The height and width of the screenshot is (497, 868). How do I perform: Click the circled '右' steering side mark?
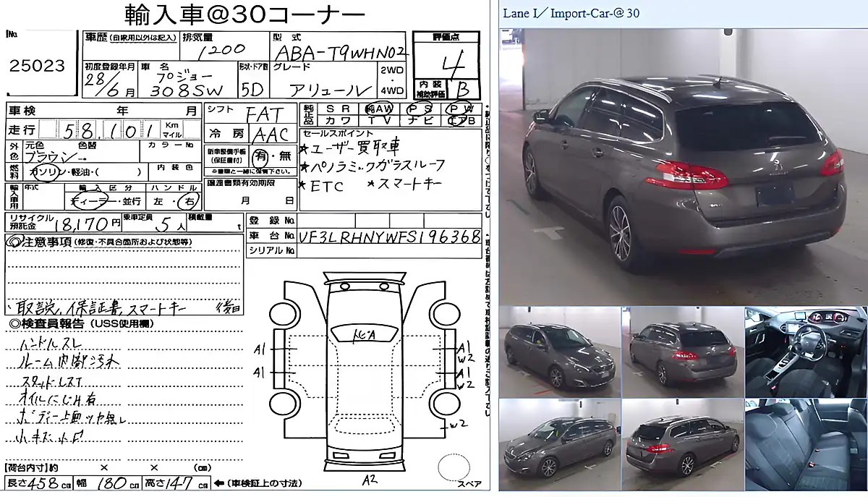pos(188,200)
